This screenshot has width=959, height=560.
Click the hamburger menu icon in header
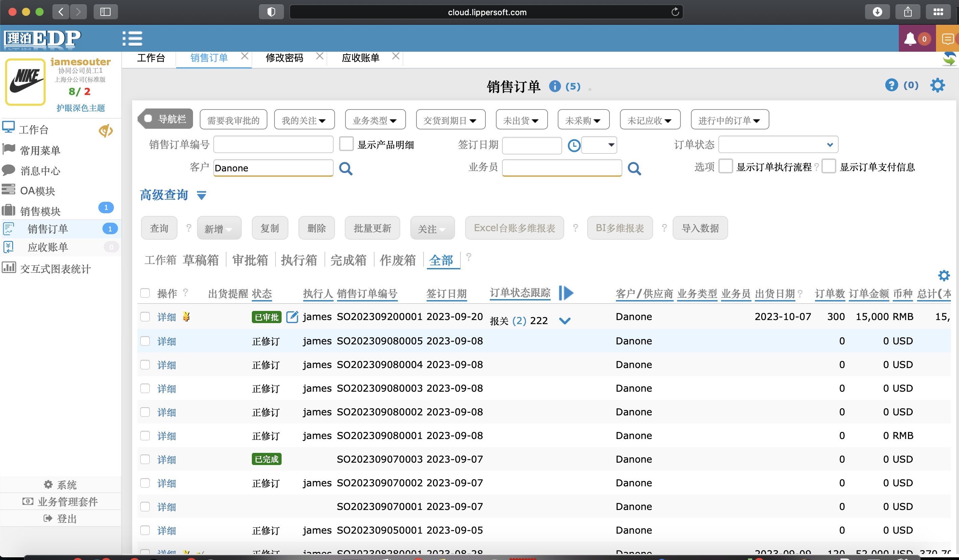click(132, 39)
